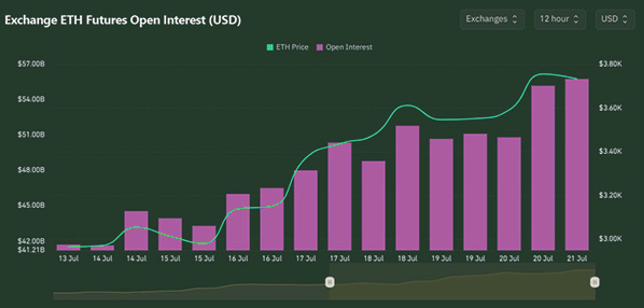
Task: Click the '$41.21B' left axis label
Action: pyautogui.click(x=31, y=249)
